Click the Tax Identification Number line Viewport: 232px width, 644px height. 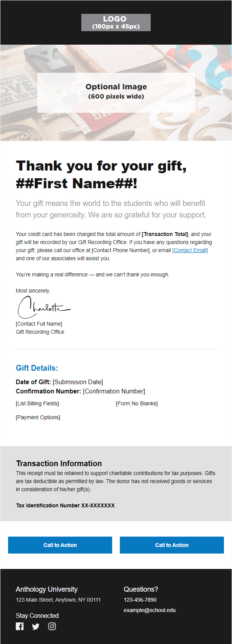[66, 505]
